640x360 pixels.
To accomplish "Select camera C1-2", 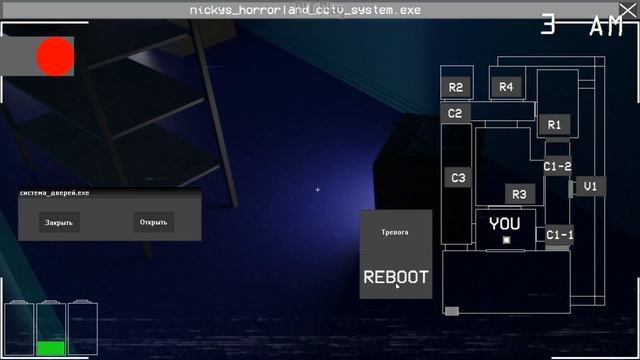I will [558, 166].
